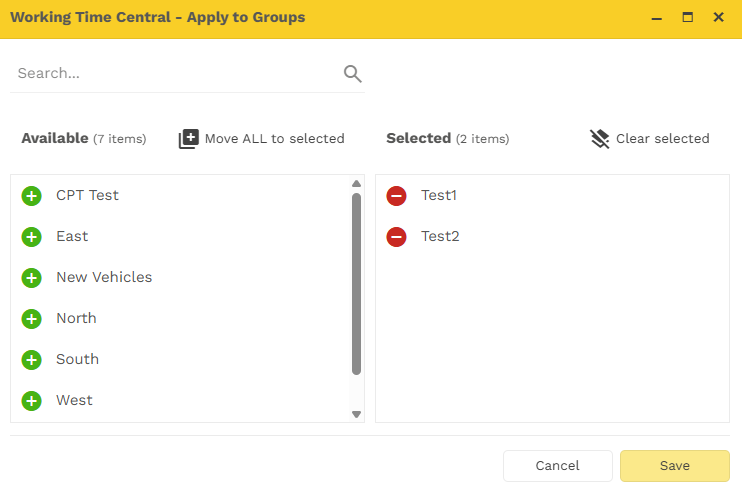
Task: Save the group selection
Action: click(674, 466)
